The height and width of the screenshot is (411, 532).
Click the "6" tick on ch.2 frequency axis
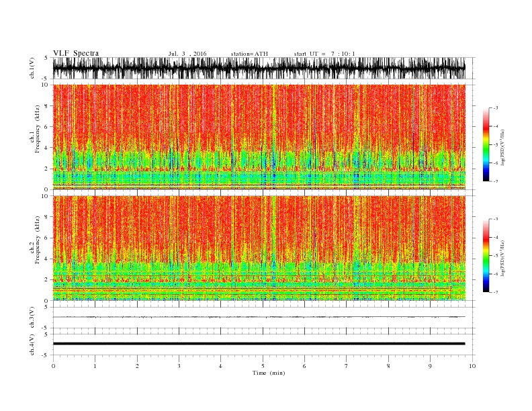[47, 238]
